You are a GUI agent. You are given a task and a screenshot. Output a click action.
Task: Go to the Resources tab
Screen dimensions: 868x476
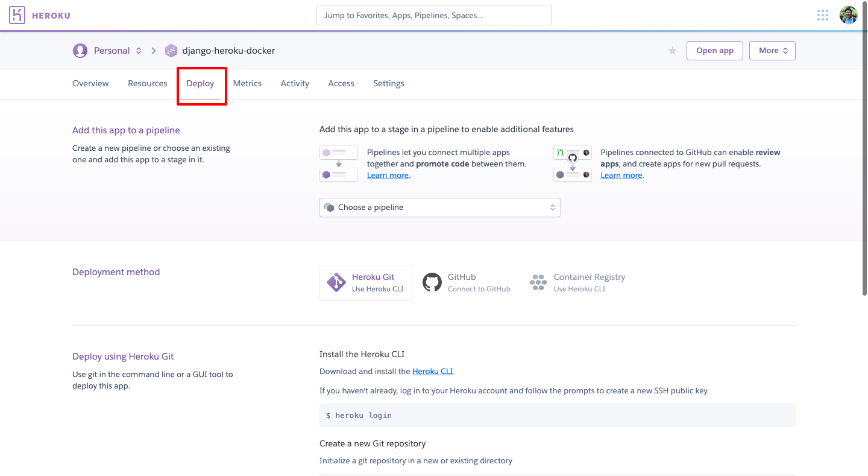[x=147, y=83]
